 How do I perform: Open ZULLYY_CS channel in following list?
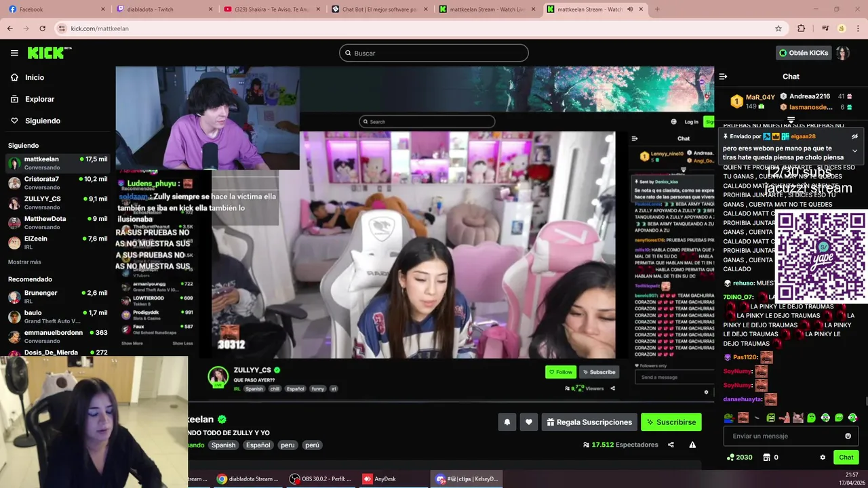click(58, 203)
